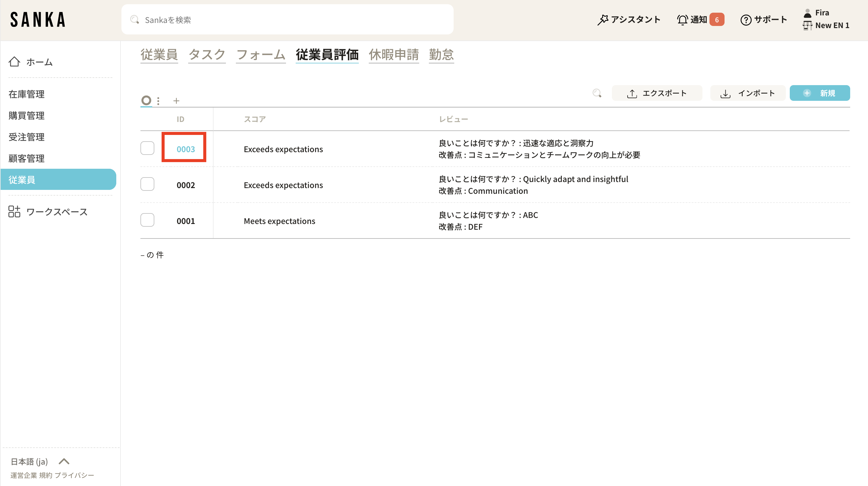The image size is (868, 486).
Task: Click the 新規 button
Action: 819,93
